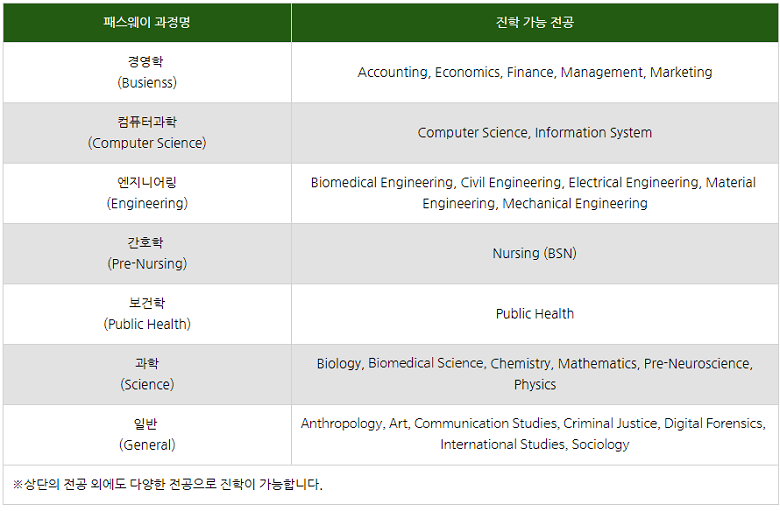Click the Public Health major in right column
780x511 pixels.
click(x=534, y=314)
